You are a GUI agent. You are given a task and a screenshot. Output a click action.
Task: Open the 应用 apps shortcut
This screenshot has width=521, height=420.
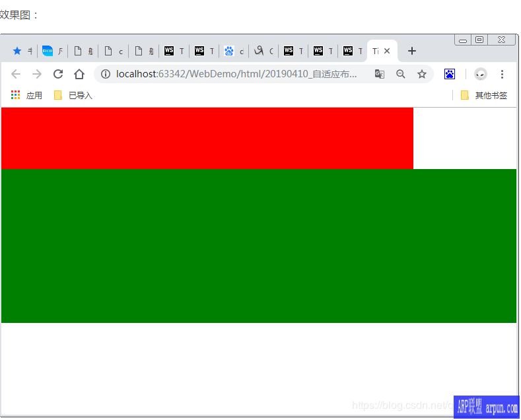26,96
